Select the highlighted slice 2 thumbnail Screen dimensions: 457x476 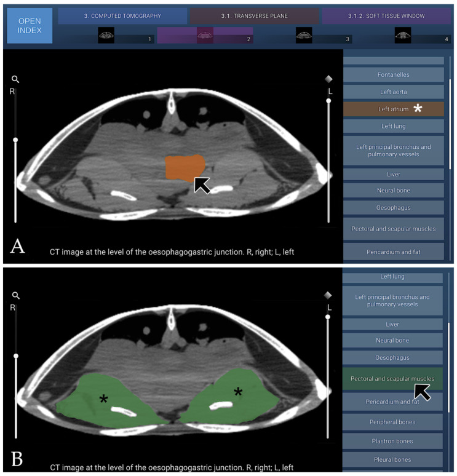point(205,35)
